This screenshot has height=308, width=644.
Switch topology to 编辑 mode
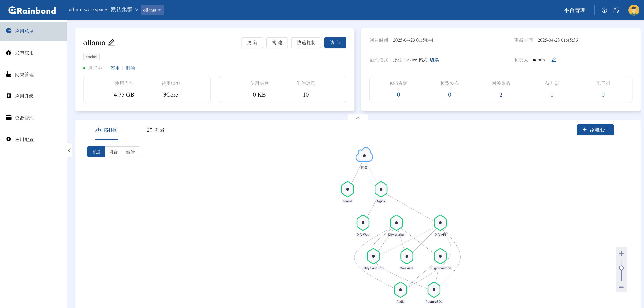tap(131, 152)
